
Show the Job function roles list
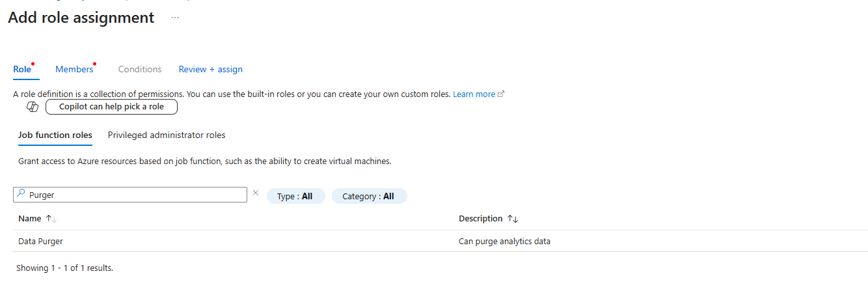pos(55,135)
